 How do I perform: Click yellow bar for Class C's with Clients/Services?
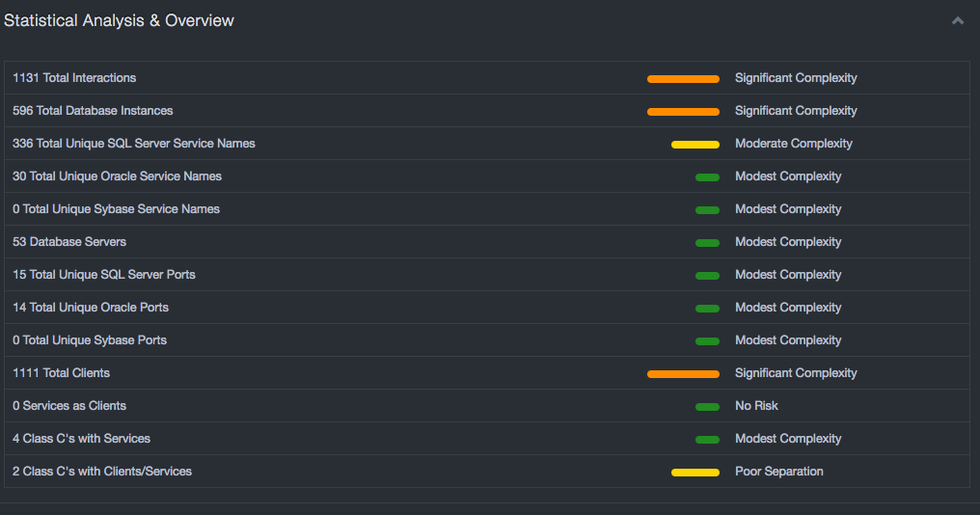694,473
